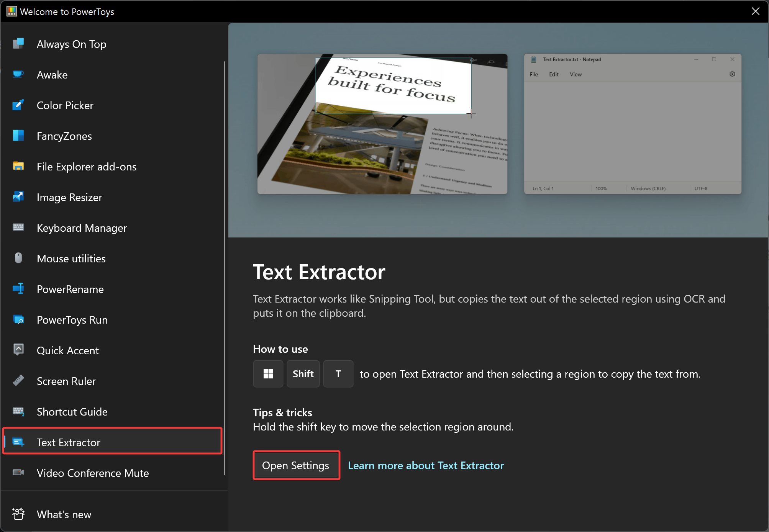Click the PowerRename icon

[x=18, y=289]
